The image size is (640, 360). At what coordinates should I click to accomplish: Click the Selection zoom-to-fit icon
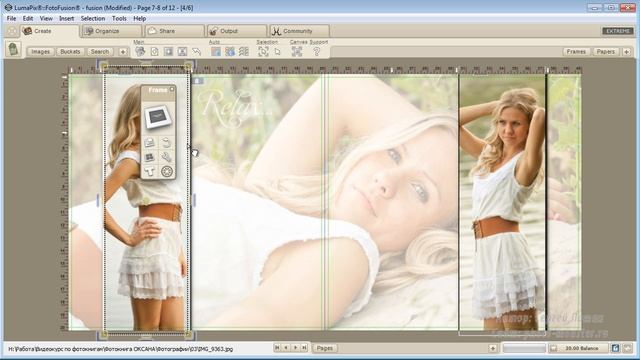pyautogui.click(x=263, y=51)
